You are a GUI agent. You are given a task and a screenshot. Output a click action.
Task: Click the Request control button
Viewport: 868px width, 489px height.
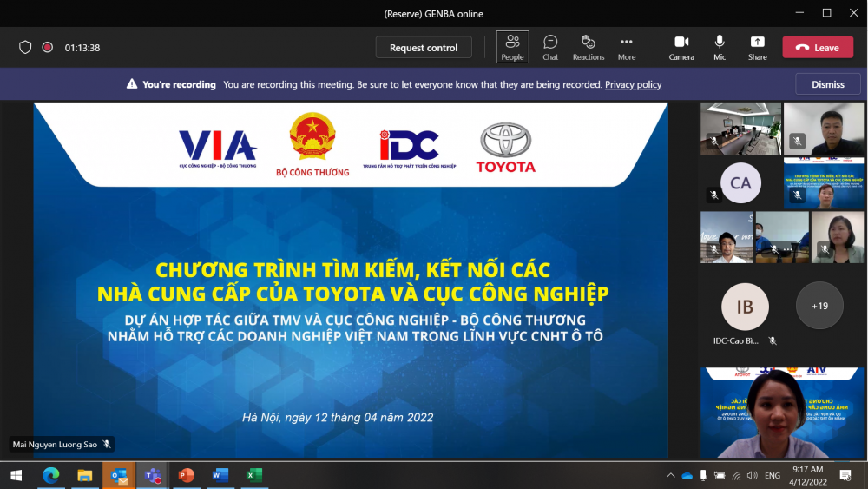[424, 48]
